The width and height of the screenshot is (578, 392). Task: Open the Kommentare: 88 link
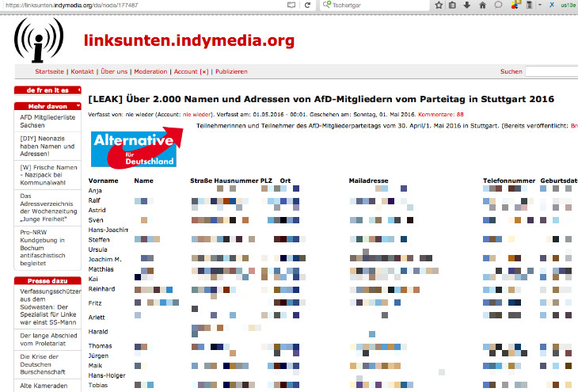pyautogui.click(x=441, y=114)
